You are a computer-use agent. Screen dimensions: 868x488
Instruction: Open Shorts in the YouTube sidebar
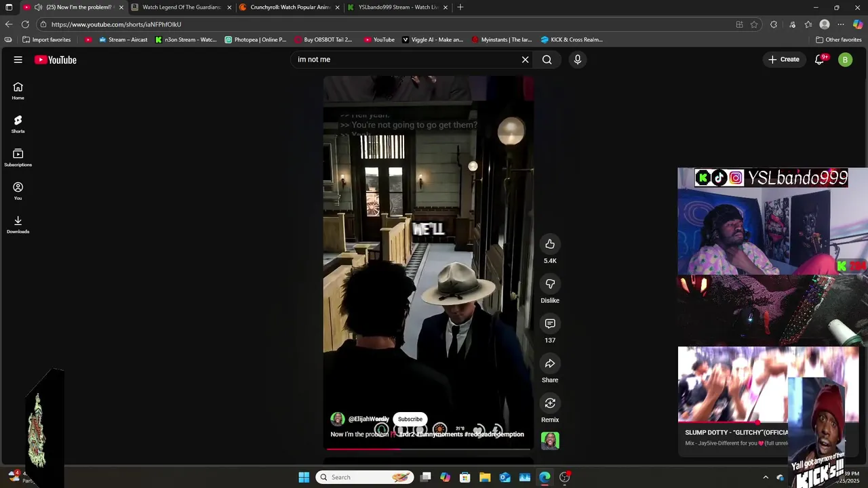click(18, 124)
